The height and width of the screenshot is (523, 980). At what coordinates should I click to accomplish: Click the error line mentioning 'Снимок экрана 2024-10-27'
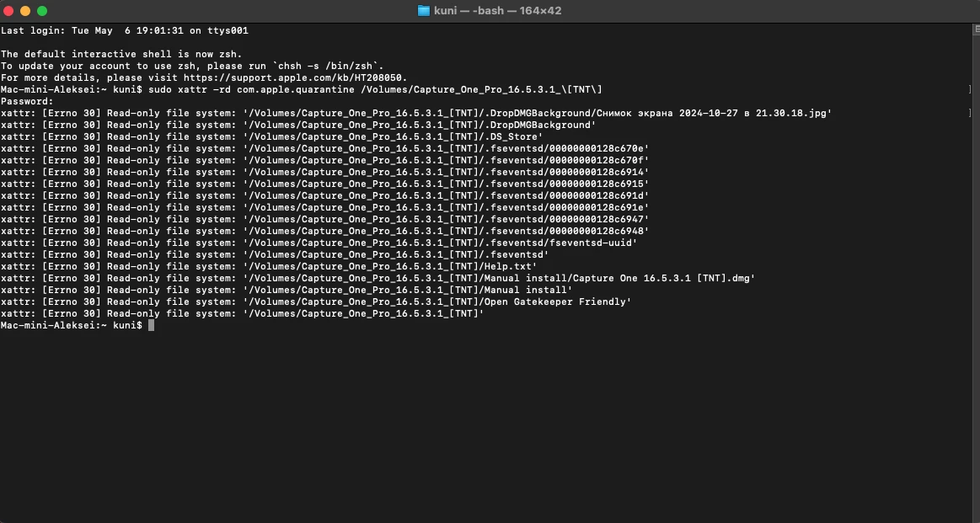click(x=416, y=114)
